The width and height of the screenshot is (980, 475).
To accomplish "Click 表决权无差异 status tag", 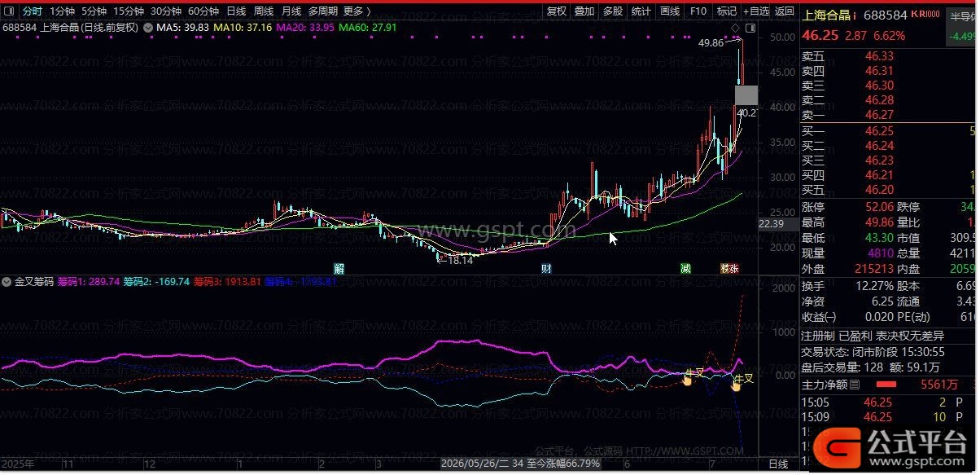I will pyautogui.click(x=911, y=336).
